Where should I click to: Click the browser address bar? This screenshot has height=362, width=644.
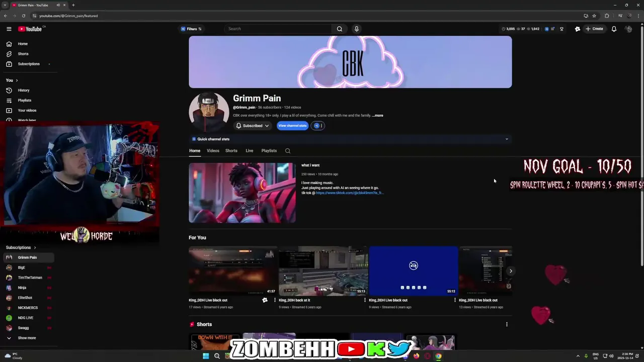point(302,16)
